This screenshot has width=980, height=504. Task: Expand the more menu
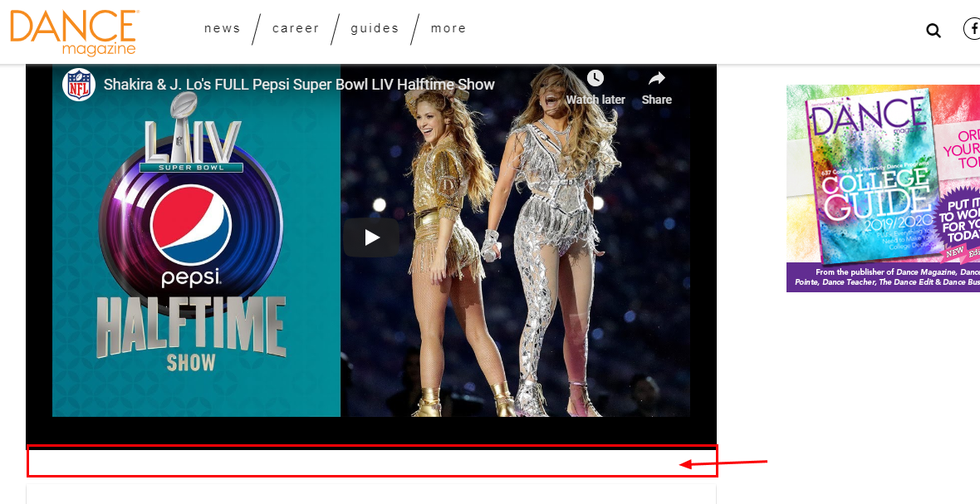448,28
